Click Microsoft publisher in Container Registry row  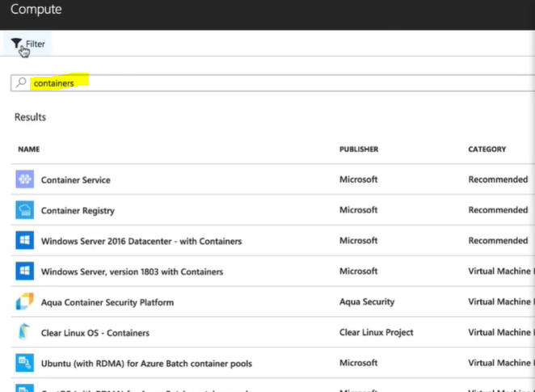click(359, 210)
